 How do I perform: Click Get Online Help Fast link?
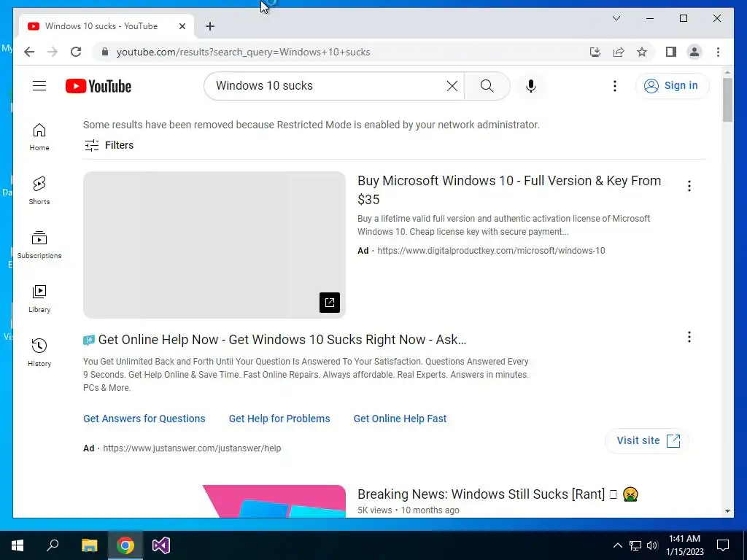(400, 419)
